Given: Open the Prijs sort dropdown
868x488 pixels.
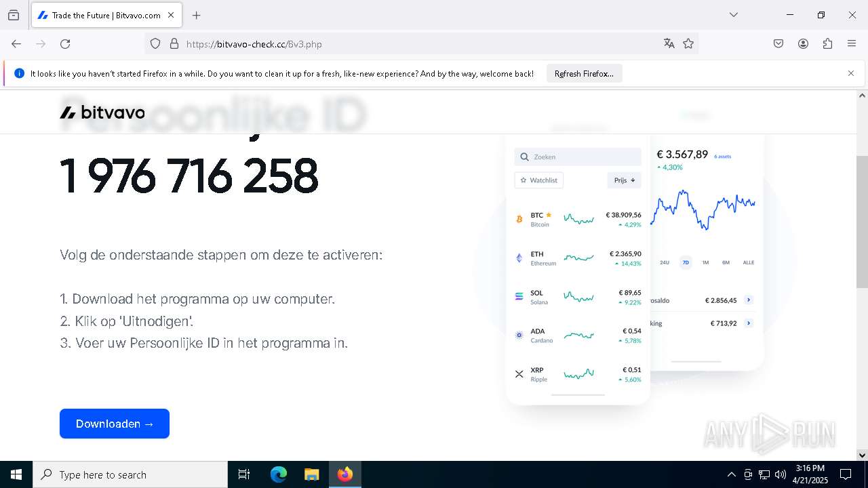Looking at the screenshot, I should [624, 180].
